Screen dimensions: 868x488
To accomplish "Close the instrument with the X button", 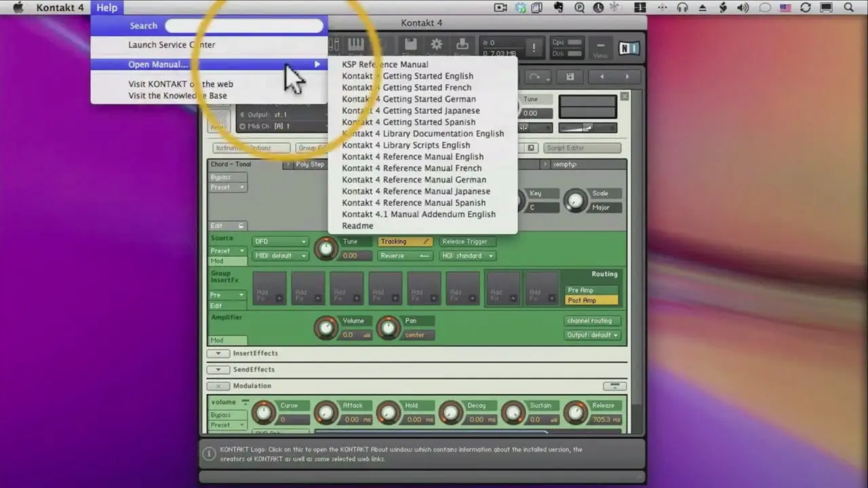I will click(x=625, y=97).
